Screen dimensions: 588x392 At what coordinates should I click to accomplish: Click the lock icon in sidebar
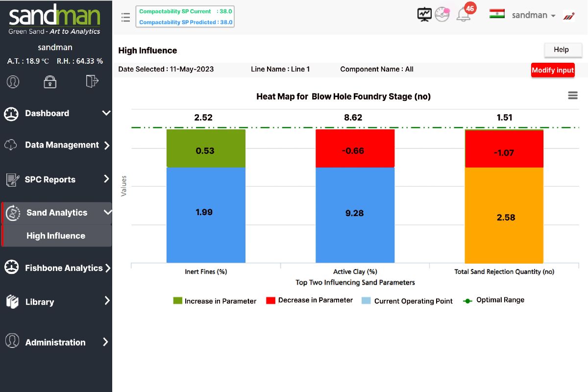point(50,81)
